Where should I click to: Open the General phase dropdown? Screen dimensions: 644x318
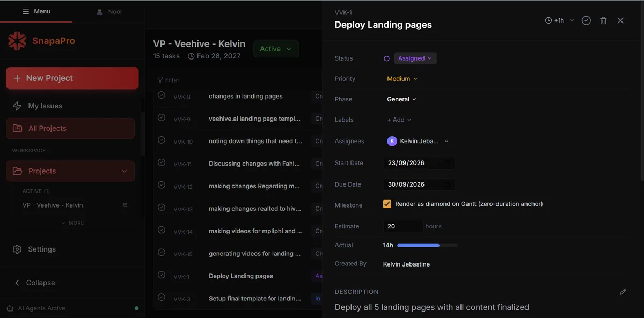[401, 99]
